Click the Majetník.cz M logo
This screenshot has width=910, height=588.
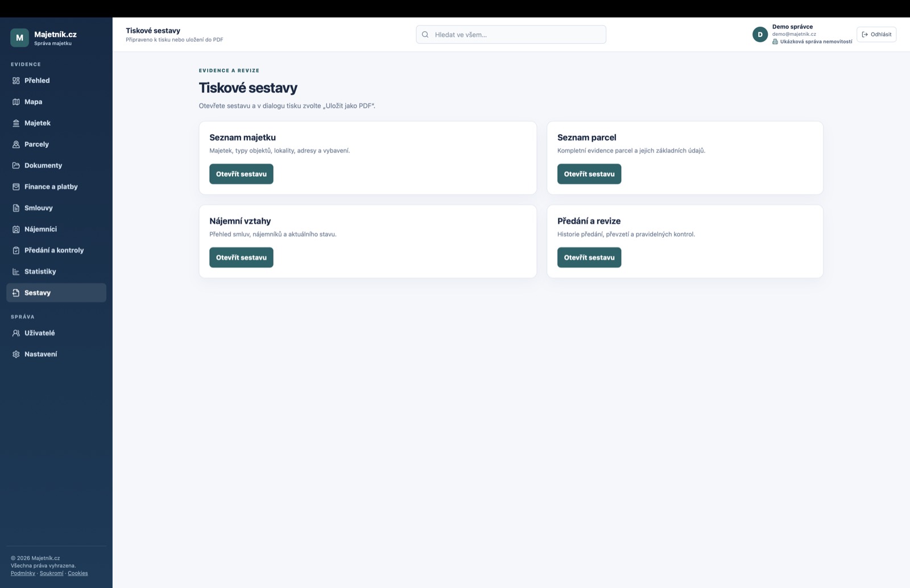(19, 38)
